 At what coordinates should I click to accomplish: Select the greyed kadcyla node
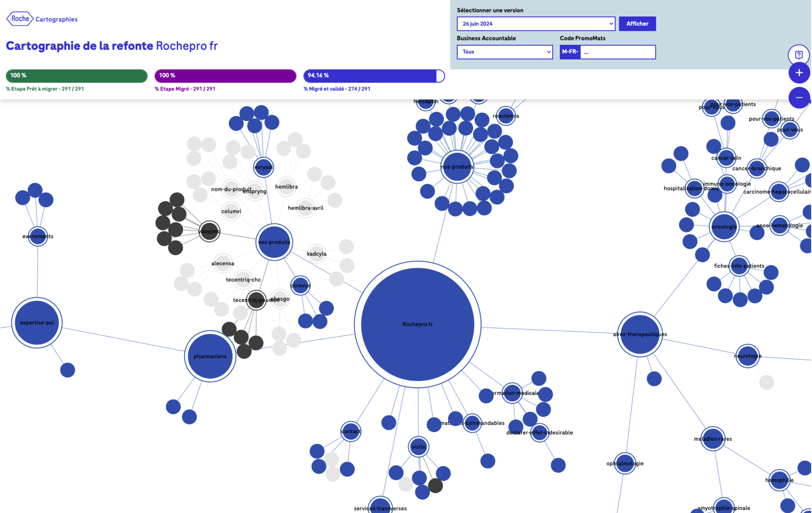(x=317, y=254)
